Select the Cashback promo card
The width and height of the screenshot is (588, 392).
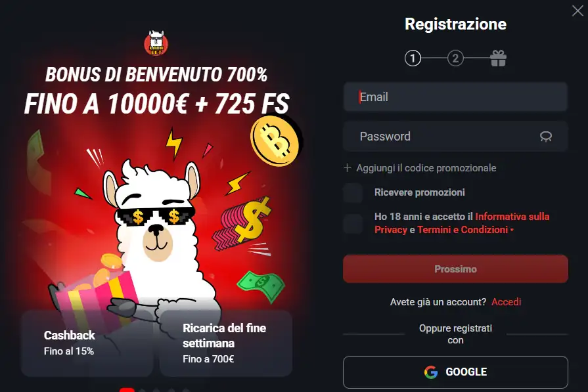(87, 343)
